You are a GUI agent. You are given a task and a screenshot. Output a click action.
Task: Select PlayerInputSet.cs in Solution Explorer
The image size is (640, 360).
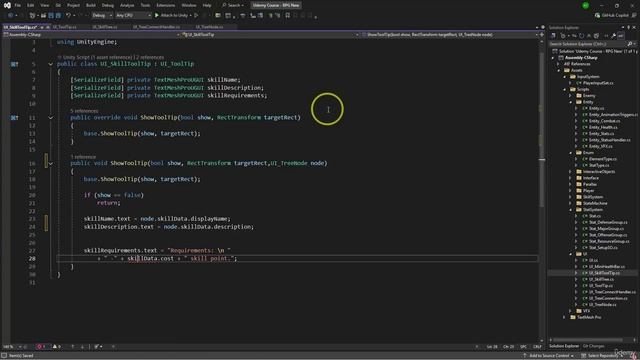(598, 83)
